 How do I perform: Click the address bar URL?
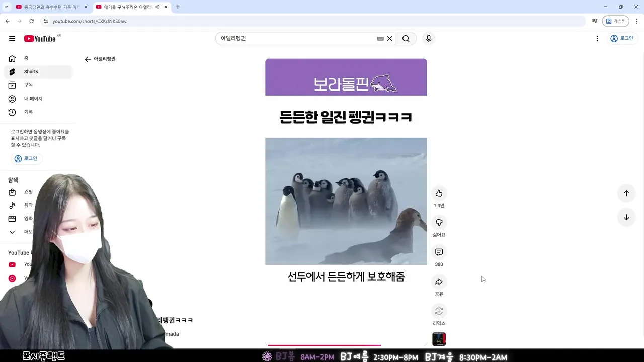point(89,21)
